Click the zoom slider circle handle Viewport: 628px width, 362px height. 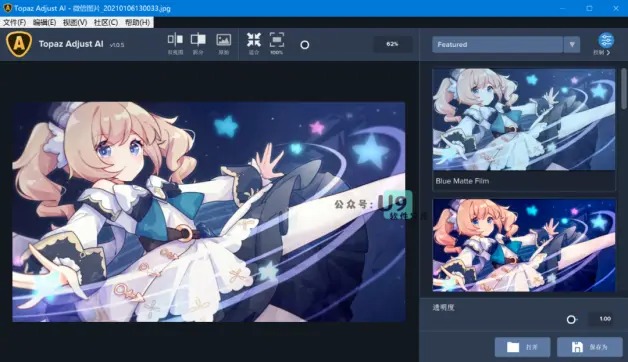click(304, 45)
